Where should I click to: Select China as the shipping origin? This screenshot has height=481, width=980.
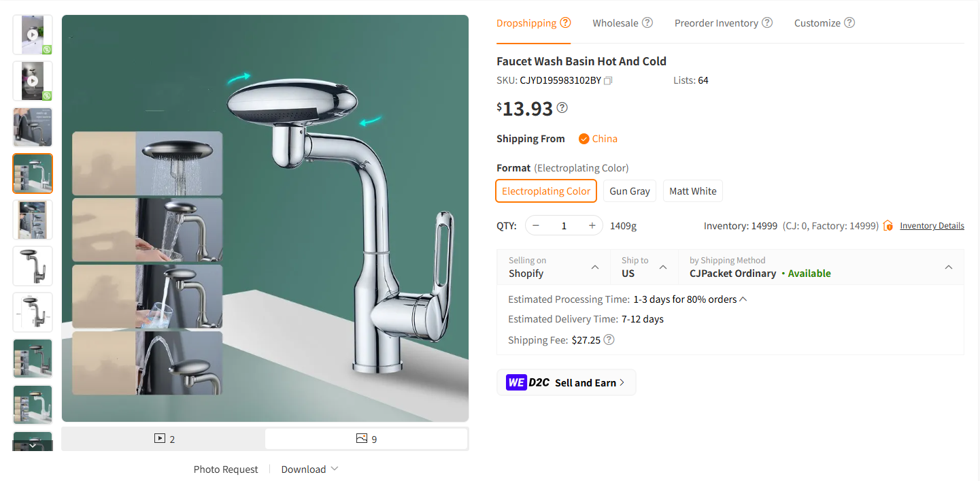tap(598, 138)
